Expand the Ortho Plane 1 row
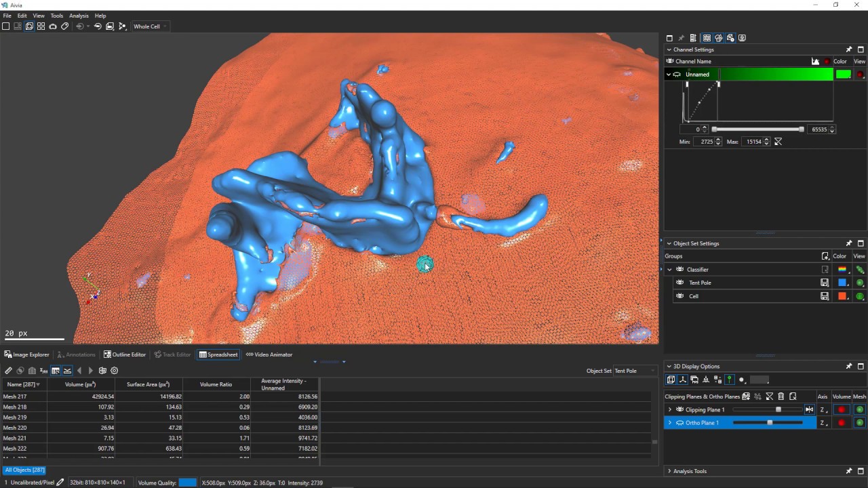The width and height of the screenshot is (868, 488). pyautogui.click(x=670, y=422)
